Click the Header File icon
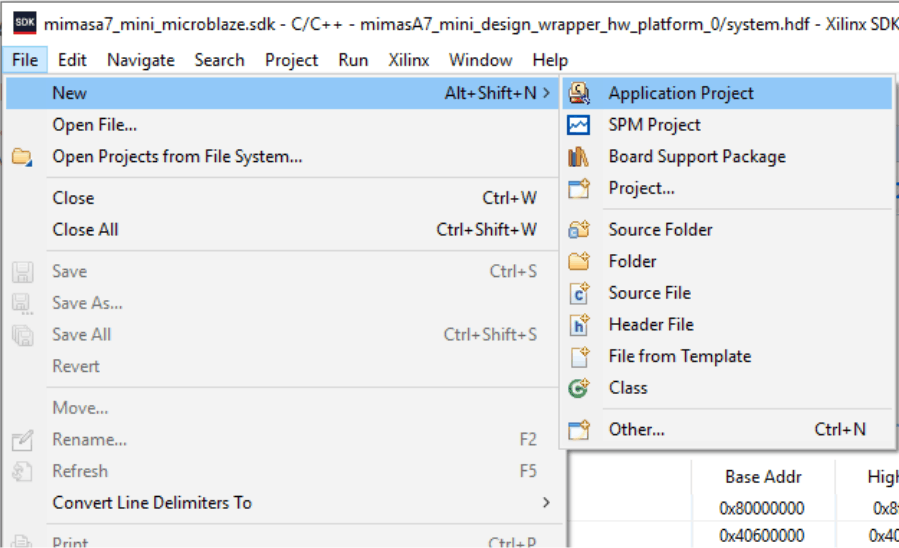899x548 pixels. (x=579, y=325)
